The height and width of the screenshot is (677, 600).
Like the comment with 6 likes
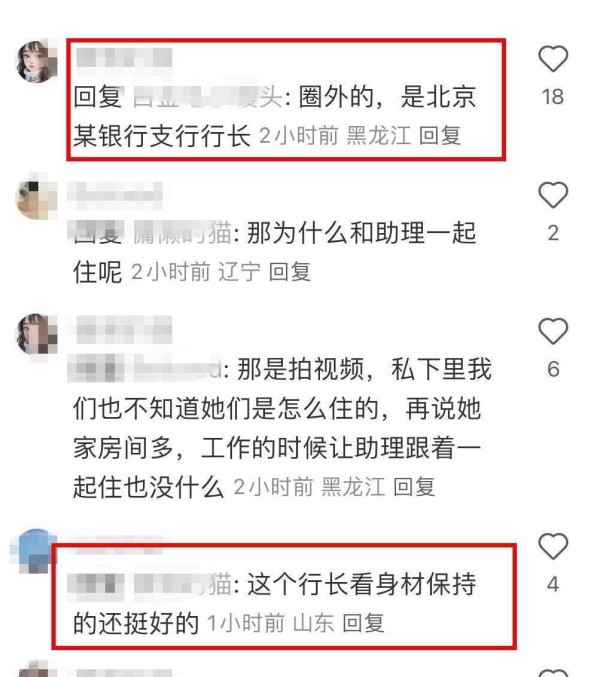(x=553, y=331)
